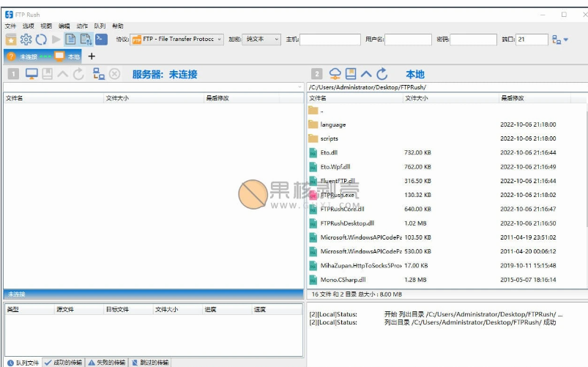The image size is (588, 367).
Task: Switch to the 失败的传输 tab
Action: pos(107,363)
